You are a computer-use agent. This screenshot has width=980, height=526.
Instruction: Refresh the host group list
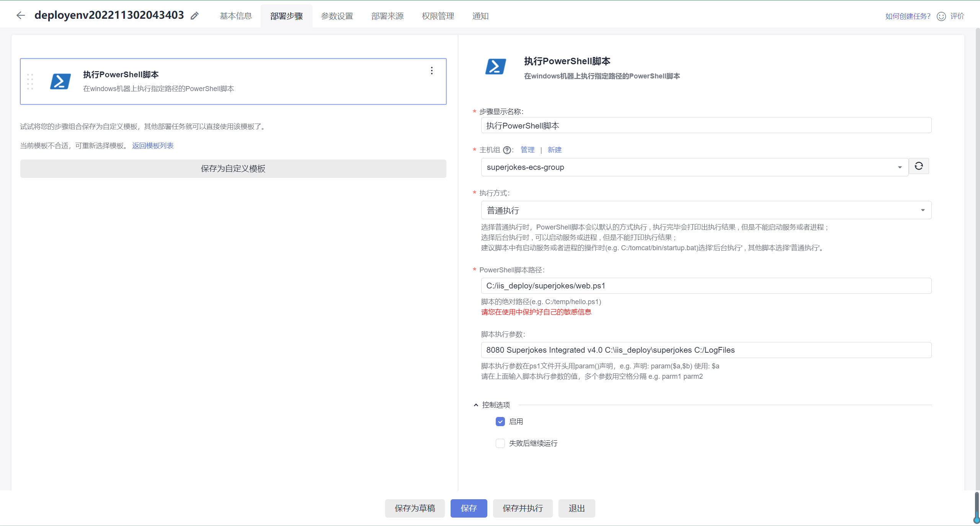(919, 166)
